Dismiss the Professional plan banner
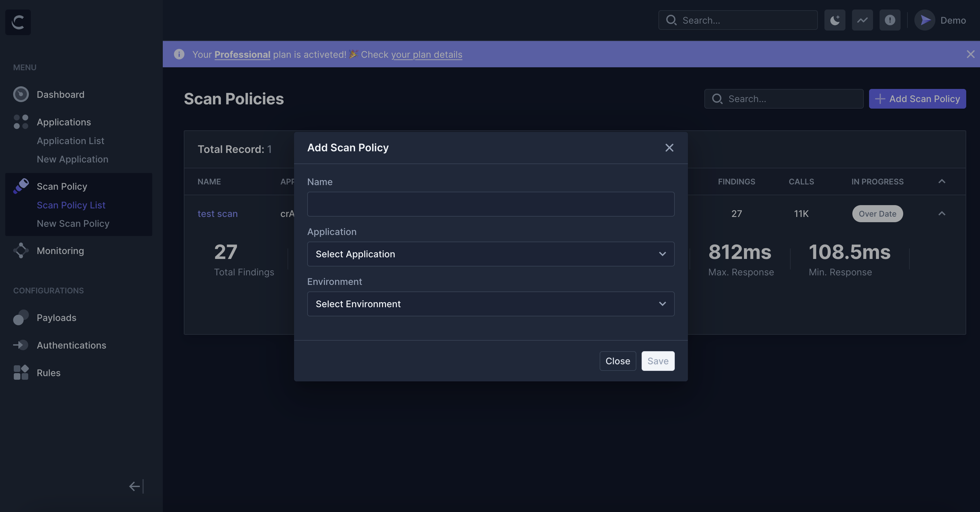This screenshot has width=980, height=512. point(970,54)
